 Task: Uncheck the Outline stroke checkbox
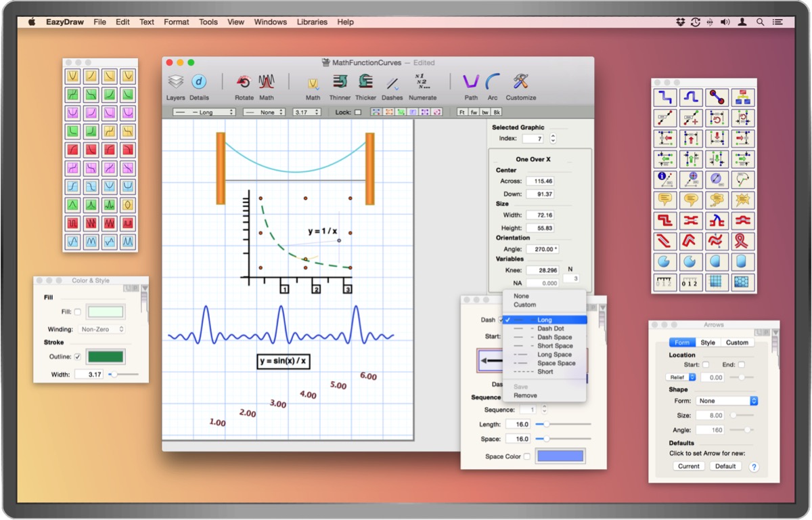[77, 357]
